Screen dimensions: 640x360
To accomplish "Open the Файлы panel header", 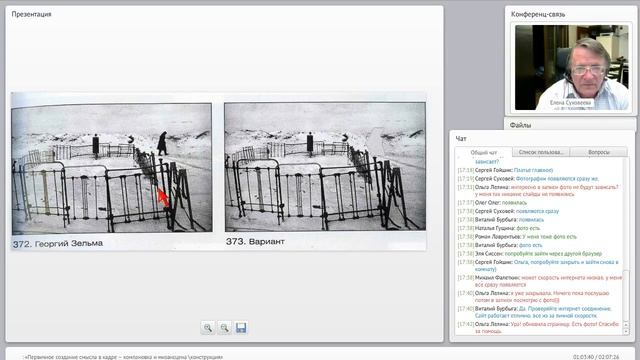I will tap(520, 125).
